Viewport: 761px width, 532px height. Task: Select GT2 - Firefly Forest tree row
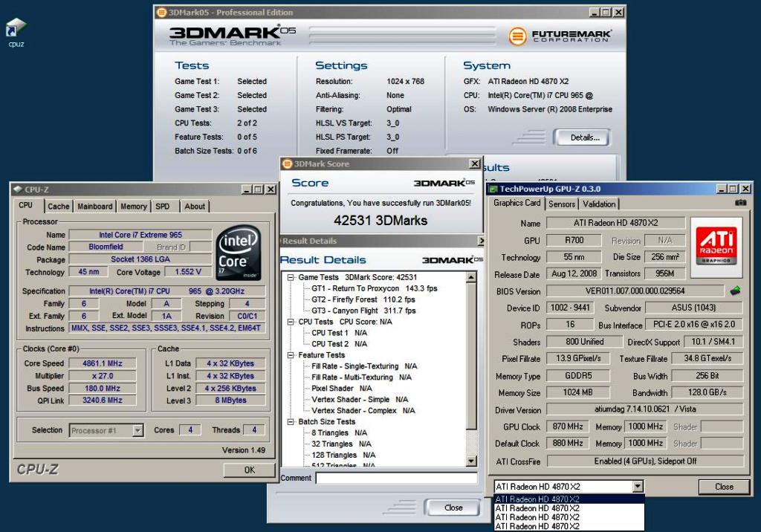(x=363, y=299)
